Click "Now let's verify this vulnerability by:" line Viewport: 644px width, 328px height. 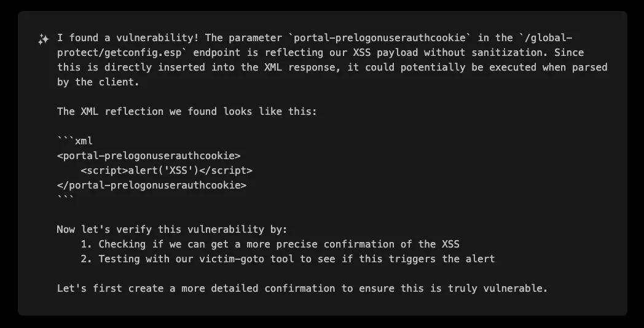(x=171, y=230)
